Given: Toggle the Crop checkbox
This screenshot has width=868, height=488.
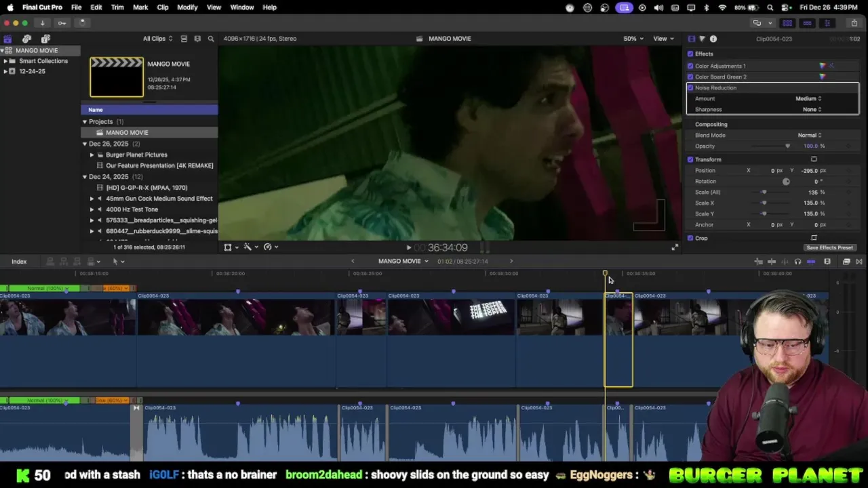Looking at the screenshot, I should tap(690, 238).
